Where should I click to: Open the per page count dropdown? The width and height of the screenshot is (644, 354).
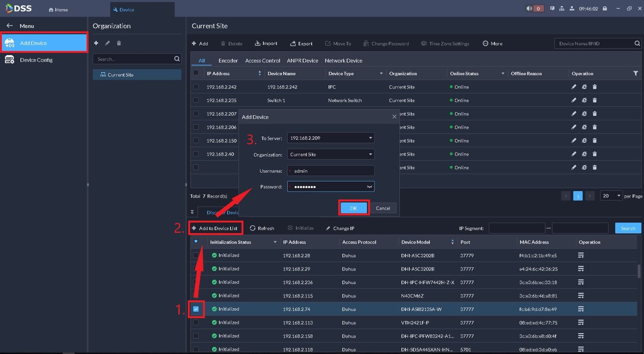[612, 196]
